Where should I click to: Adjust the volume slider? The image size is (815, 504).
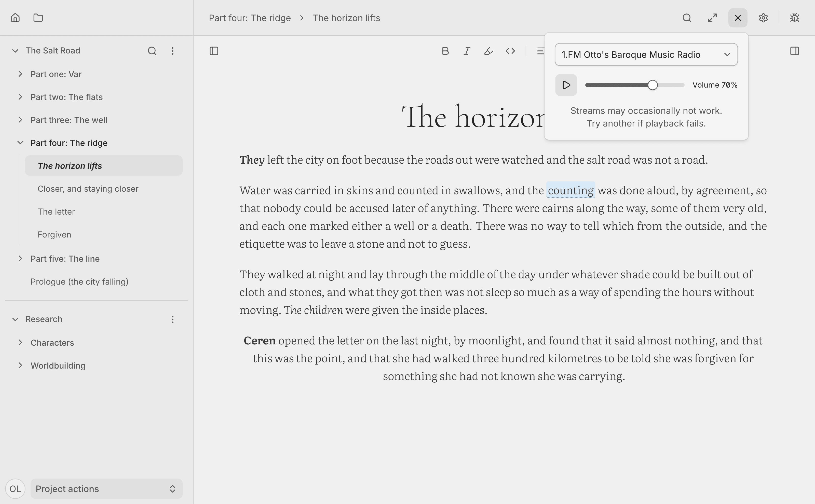[635, 85]
